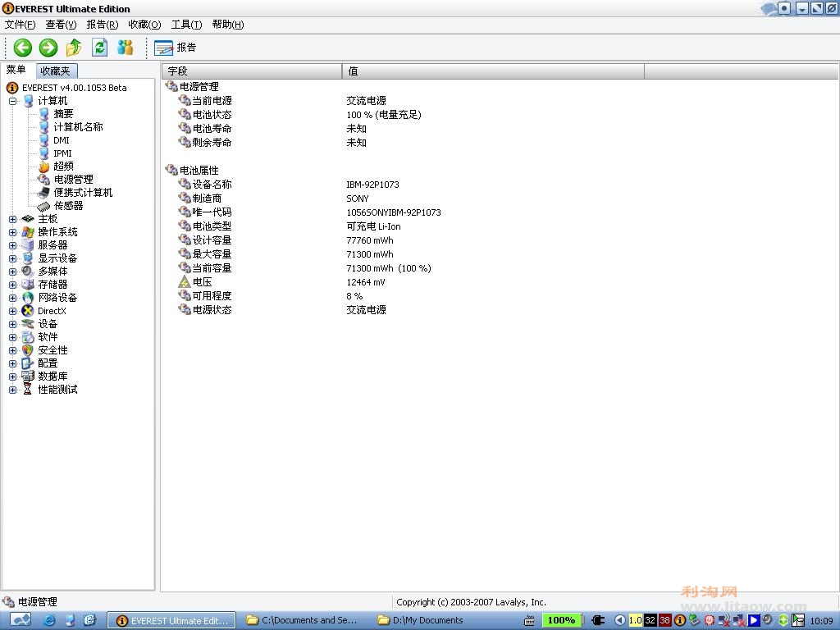Image resolution: width=840 pixels, height=630 pixels.
Task: Select the 传感器 sensor tree item
Action: 68,206
